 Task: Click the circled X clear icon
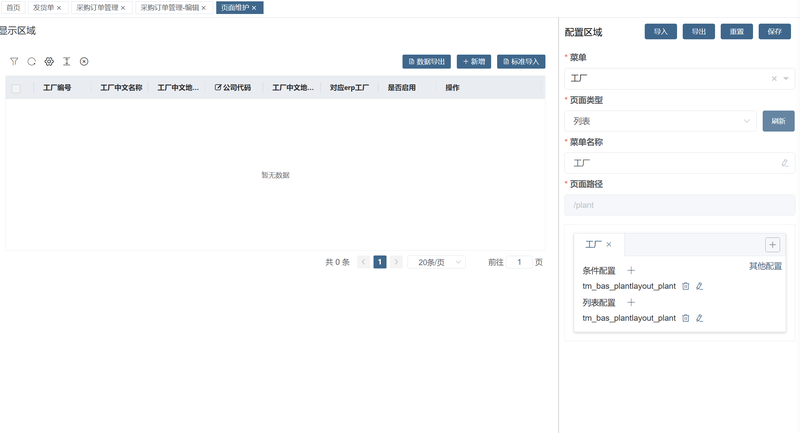(x=84, y=61)
